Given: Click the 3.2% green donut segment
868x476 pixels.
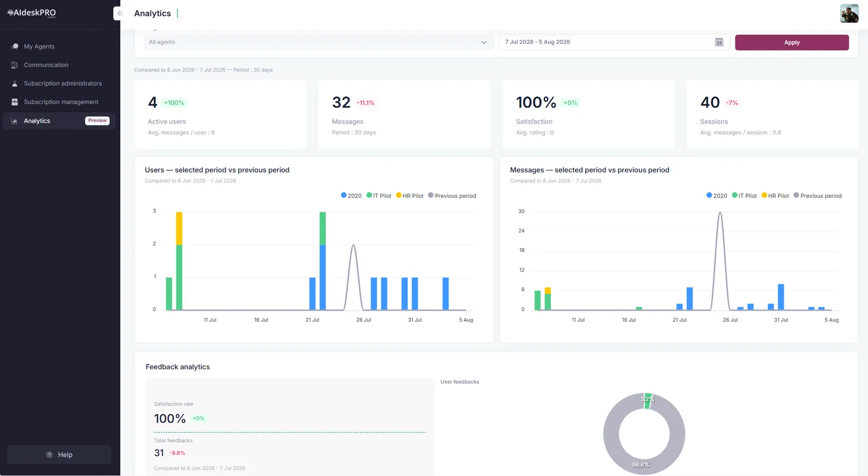Looking at the screenshot, I should [648, 401].
